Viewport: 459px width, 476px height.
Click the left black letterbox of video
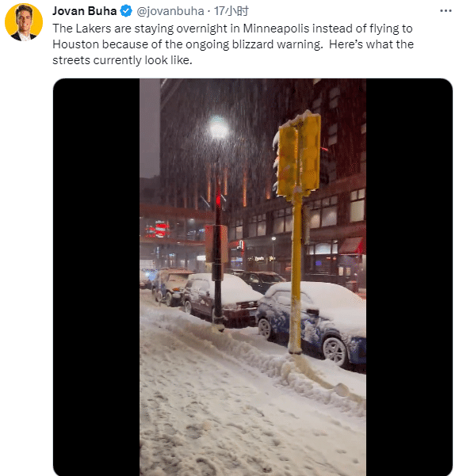[97, 277]
